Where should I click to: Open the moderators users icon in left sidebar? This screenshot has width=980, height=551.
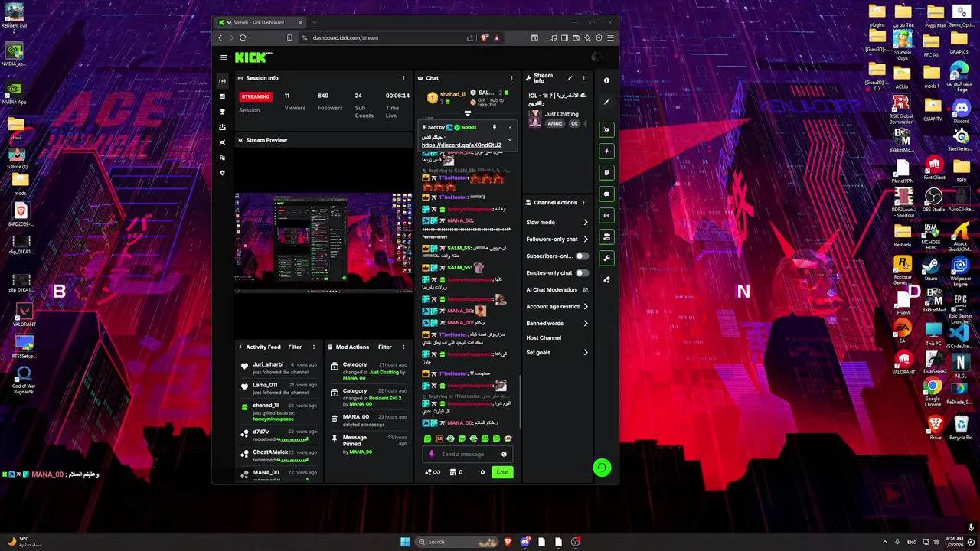[223, 158]
